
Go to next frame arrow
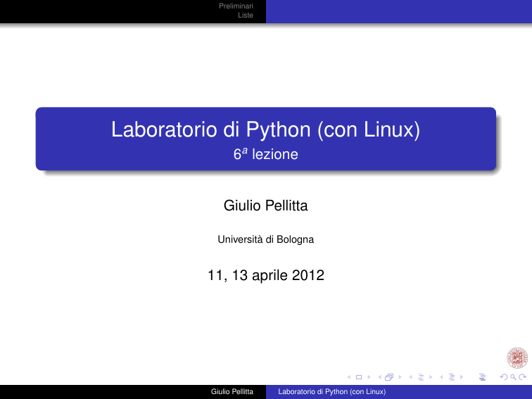[x=400, y=377]
